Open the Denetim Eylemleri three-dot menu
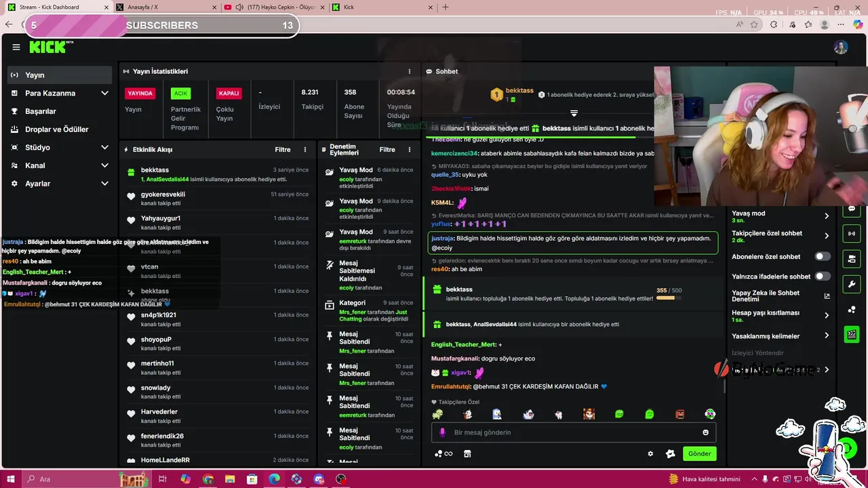 pyautogui.click(x=410, y=150)
